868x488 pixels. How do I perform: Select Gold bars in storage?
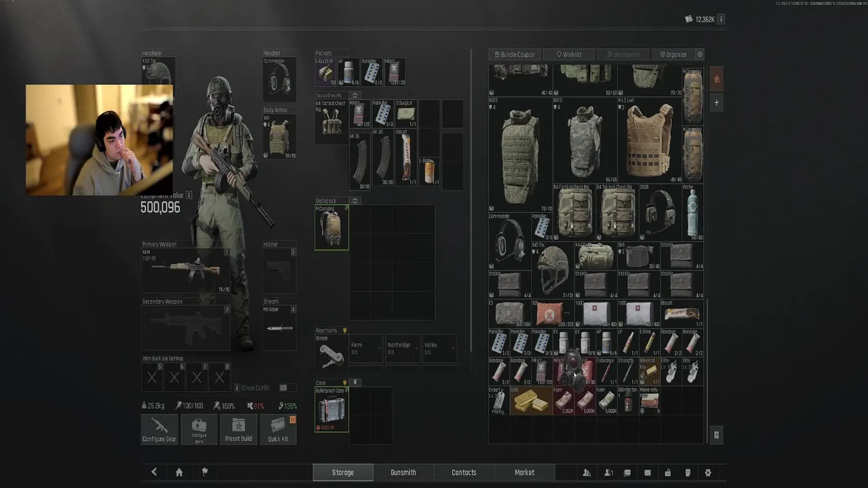pos(531,400)
